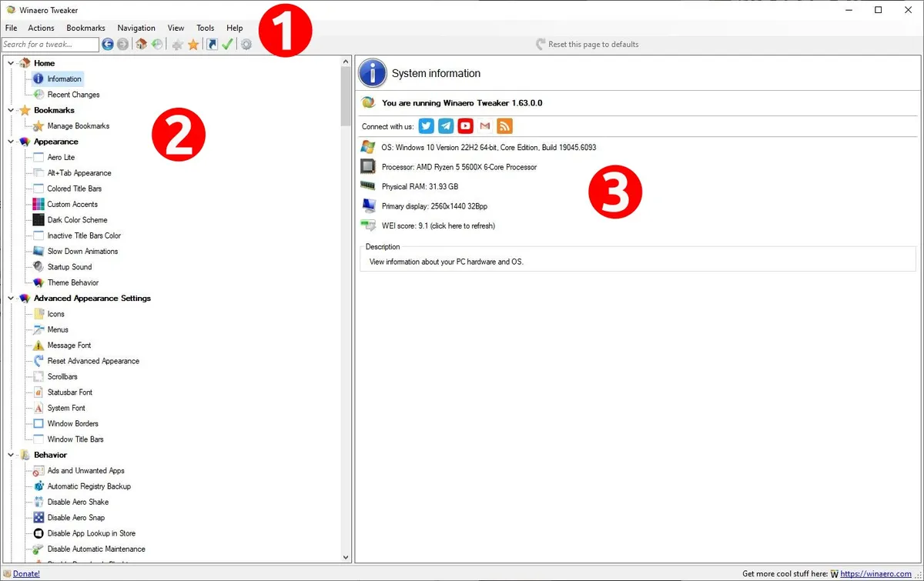Collapse the Appearance tree section
924x581 pixels.
[x=10, y=142]
